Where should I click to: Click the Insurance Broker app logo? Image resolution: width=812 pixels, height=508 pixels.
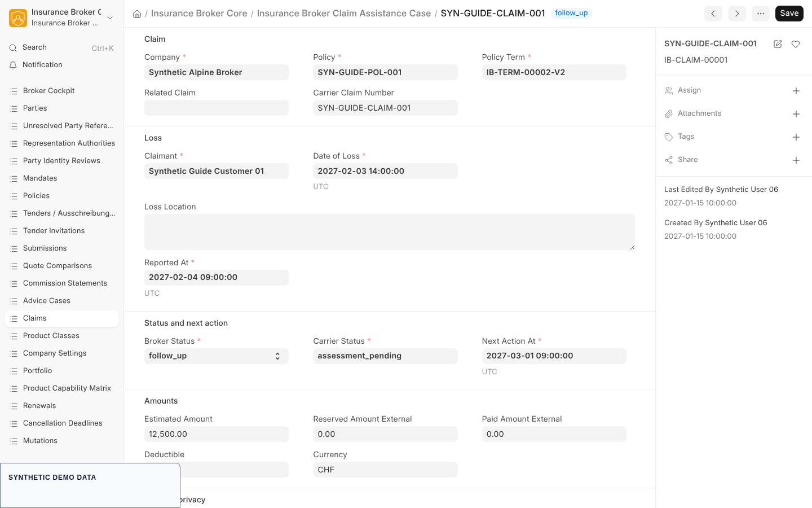[18, 18]
